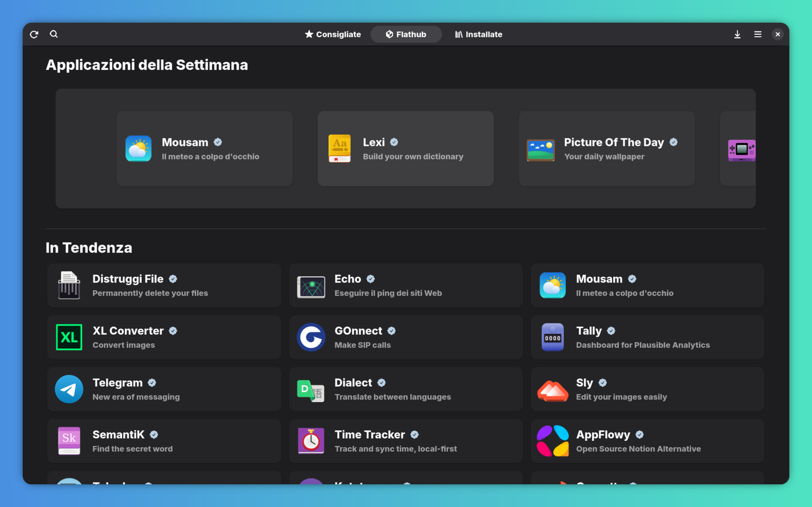Click 'Translate between languages' text

pyautogui.click(x=392, y=397)
